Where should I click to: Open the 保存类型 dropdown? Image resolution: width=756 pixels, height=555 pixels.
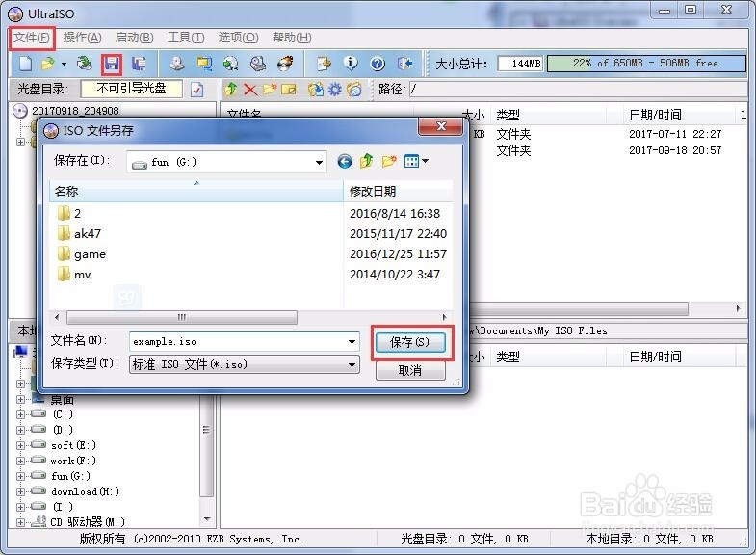245,364
